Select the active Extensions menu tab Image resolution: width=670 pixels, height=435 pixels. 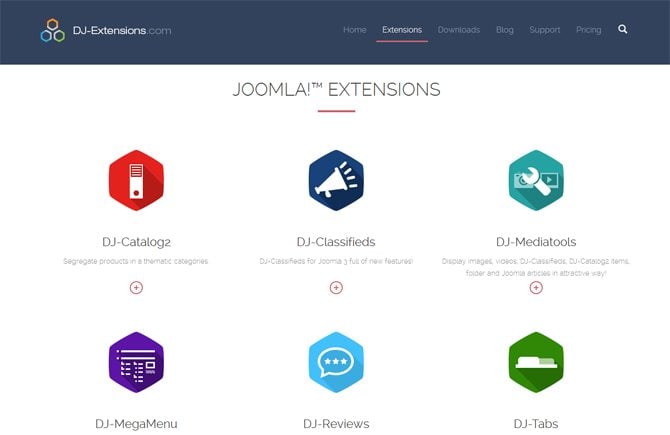(402, 30)
